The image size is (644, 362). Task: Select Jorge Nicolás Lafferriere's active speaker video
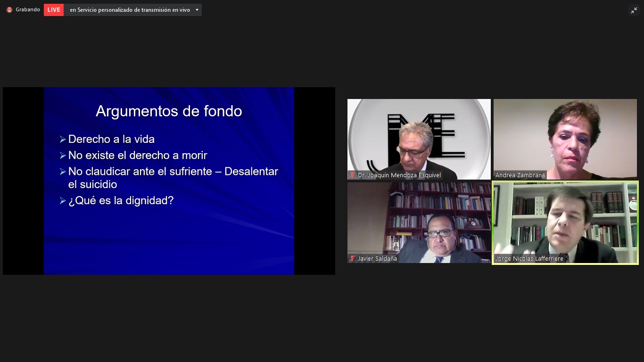565,222
